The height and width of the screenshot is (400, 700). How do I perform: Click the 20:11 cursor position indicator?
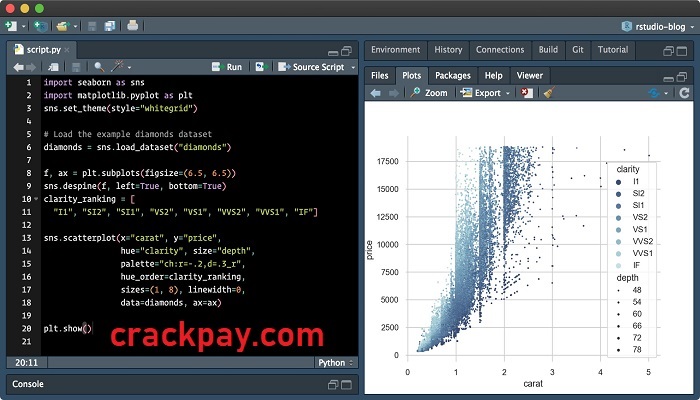click(x=26, y=362)
